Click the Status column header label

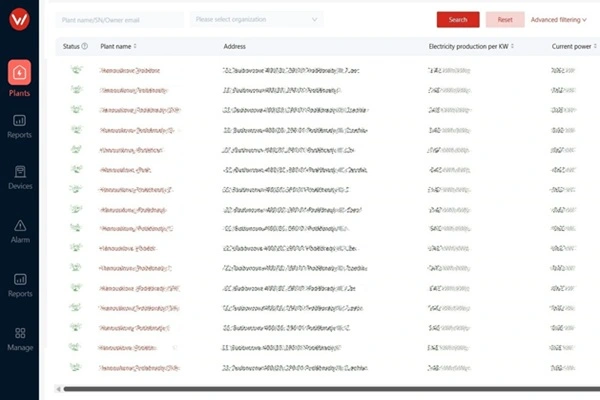(71, 46)
